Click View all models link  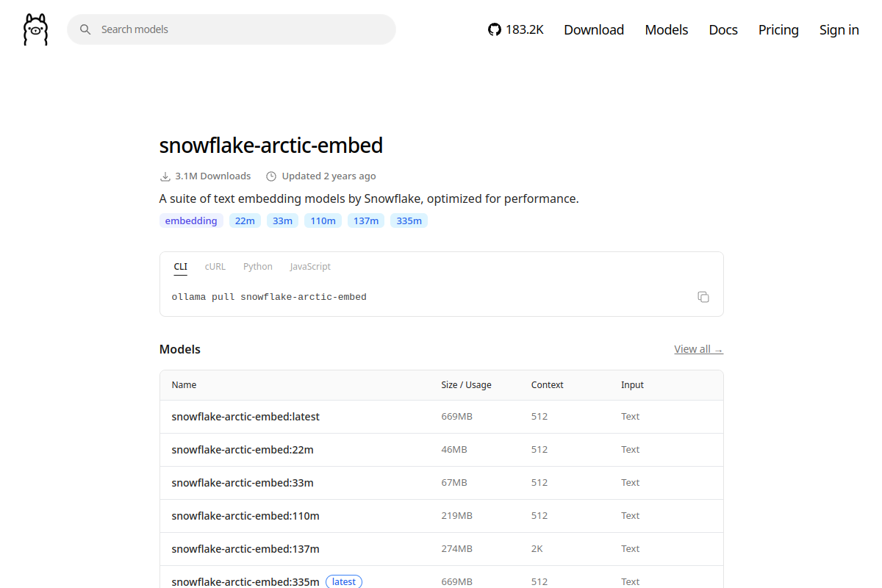pyautogui.click(x=698, y=349)
